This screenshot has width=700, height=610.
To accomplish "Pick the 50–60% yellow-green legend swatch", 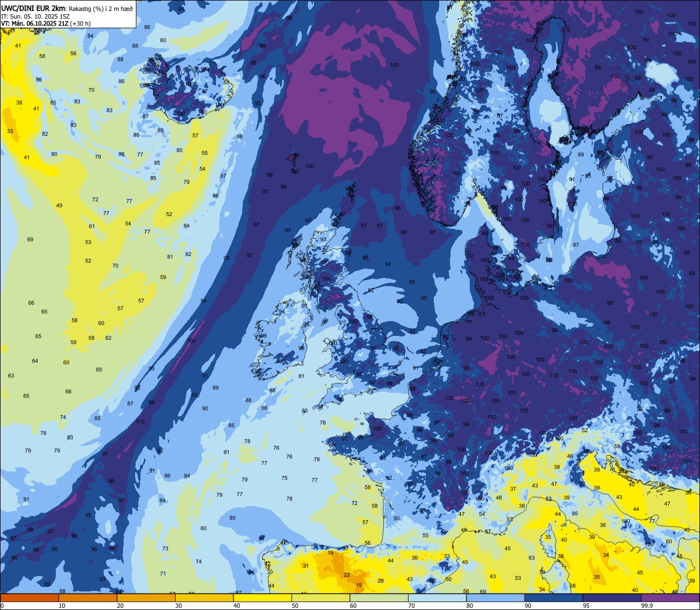I will pyautogui.click(x=320, y=597).
